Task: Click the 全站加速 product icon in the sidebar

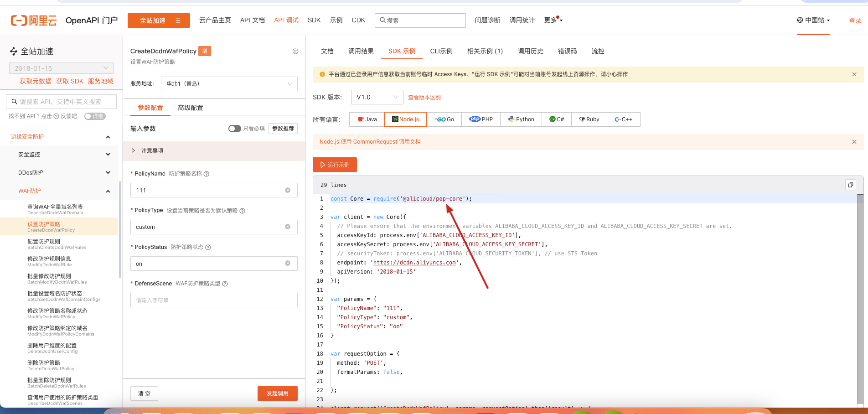Action: pos(14,52)
